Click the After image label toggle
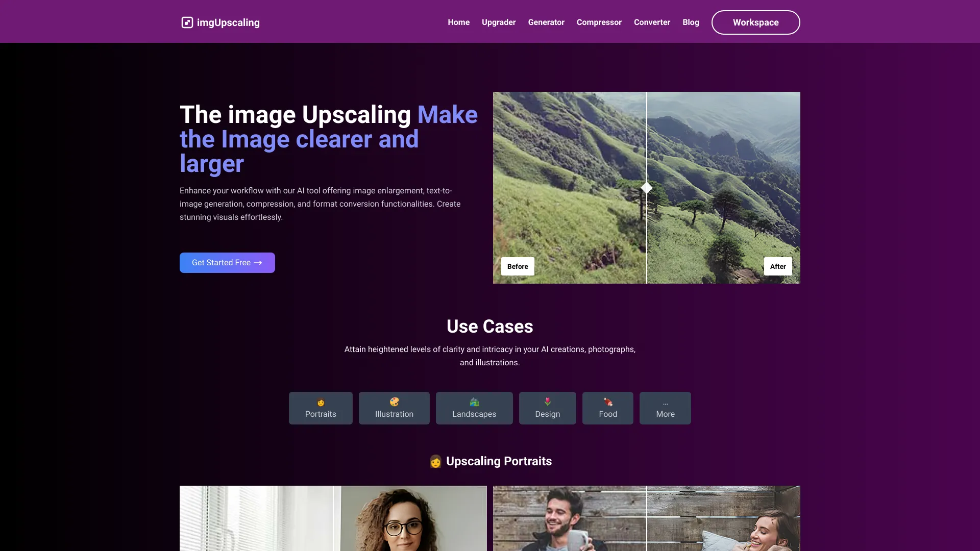 [777, 266]
